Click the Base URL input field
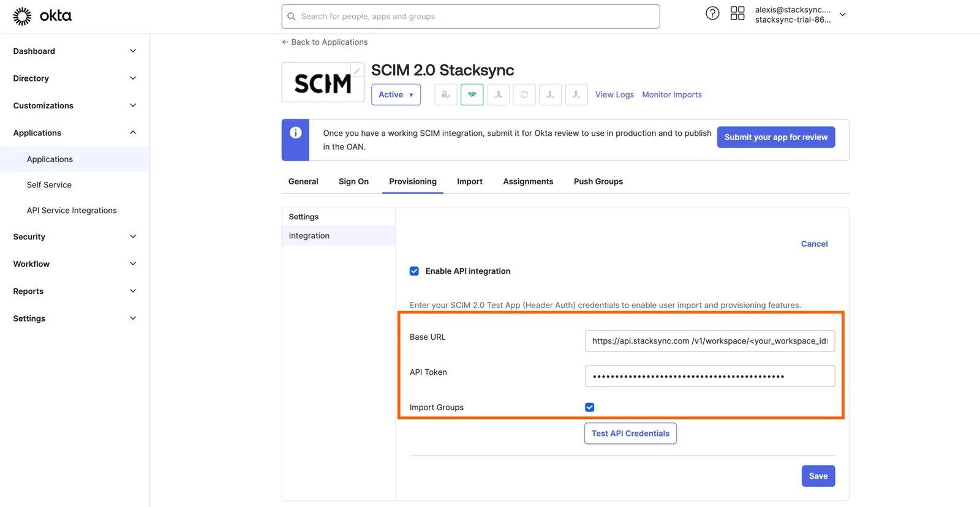The image size is (980, 507). coord(710,341)
